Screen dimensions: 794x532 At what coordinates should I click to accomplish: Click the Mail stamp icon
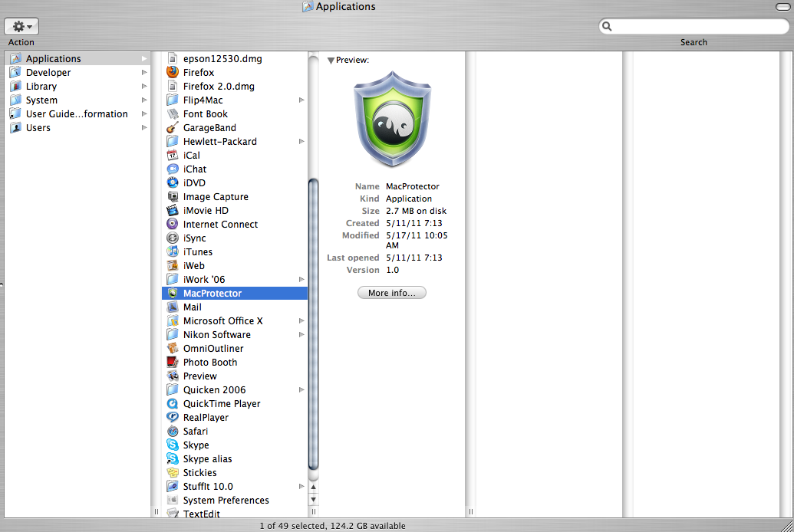click(x=173, y=307)
